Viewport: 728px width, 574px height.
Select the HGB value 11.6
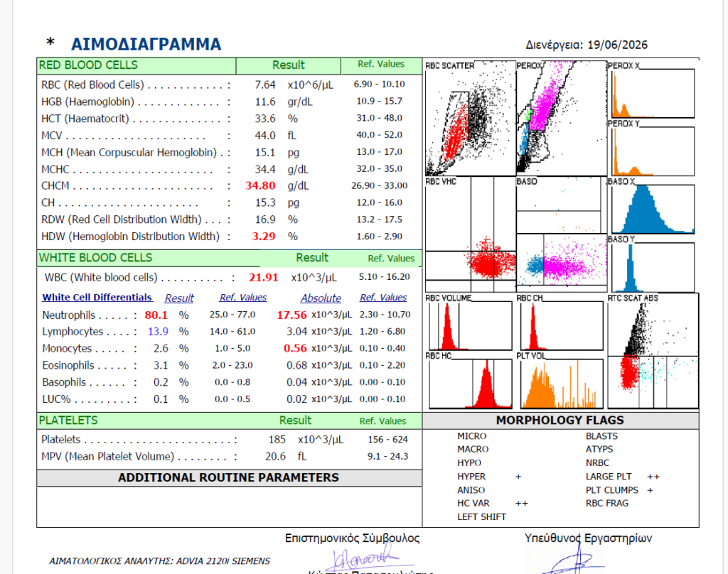(x=265, y=102)
